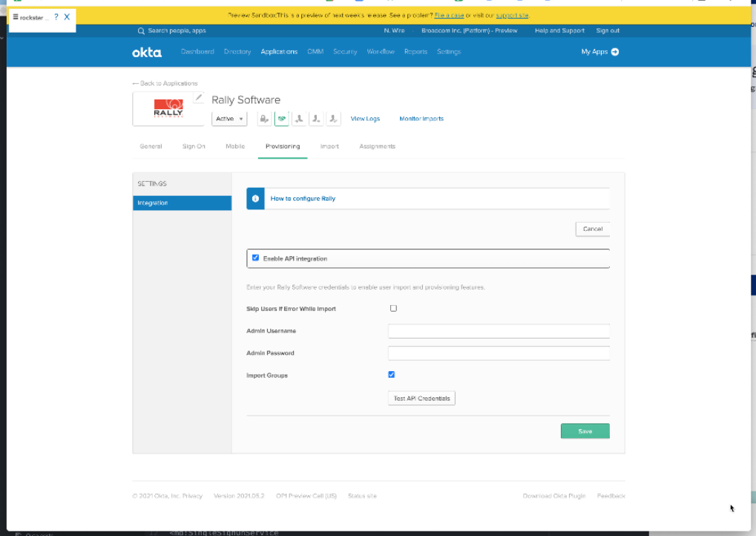Close the rockster floating panel with X
756x536 pixels.
67,17
